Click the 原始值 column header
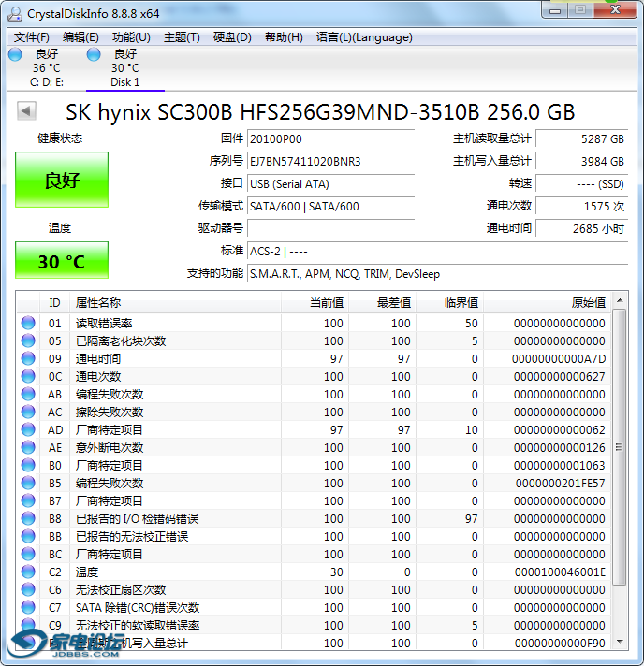 pyautogui.click(x=547, y=303)
